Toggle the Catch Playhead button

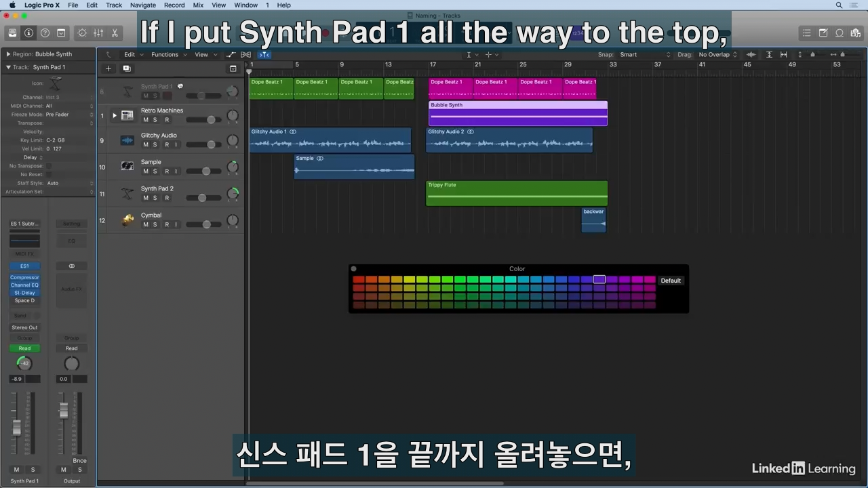[264, 54]
